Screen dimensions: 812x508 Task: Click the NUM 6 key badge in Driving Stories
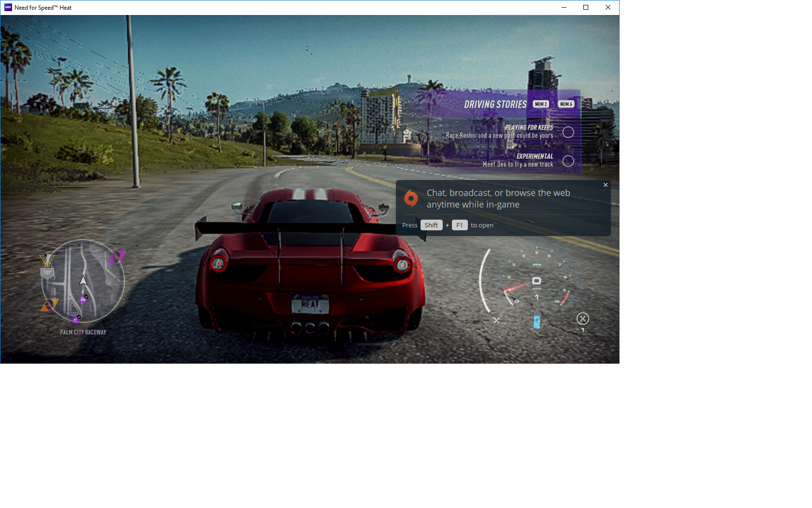point(566,104)
